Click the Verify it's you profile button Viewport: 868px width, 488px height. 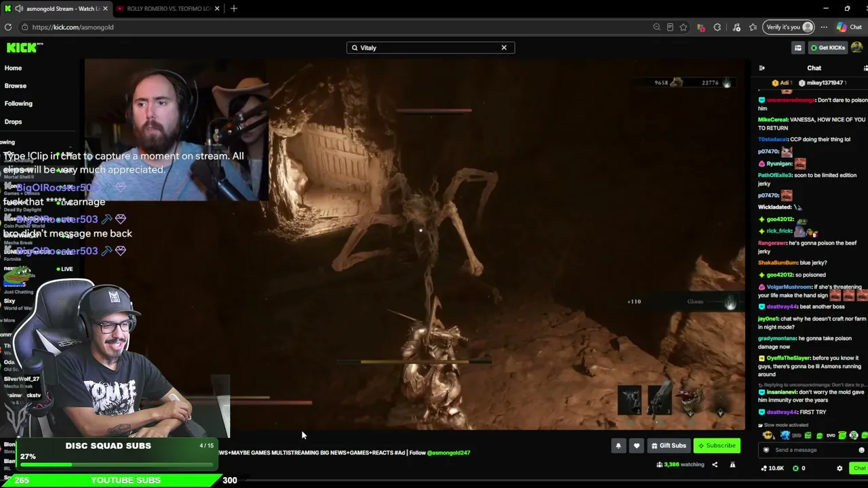click(x=789, y=27)
